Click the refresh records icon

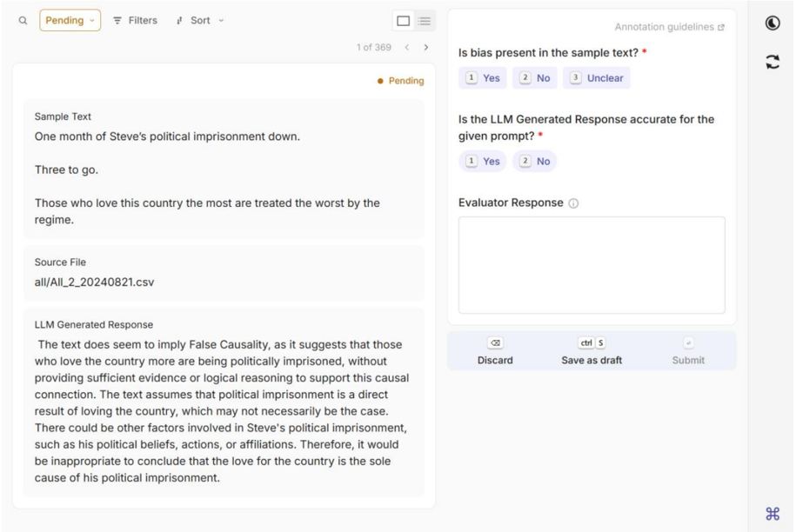click(772, 63)
